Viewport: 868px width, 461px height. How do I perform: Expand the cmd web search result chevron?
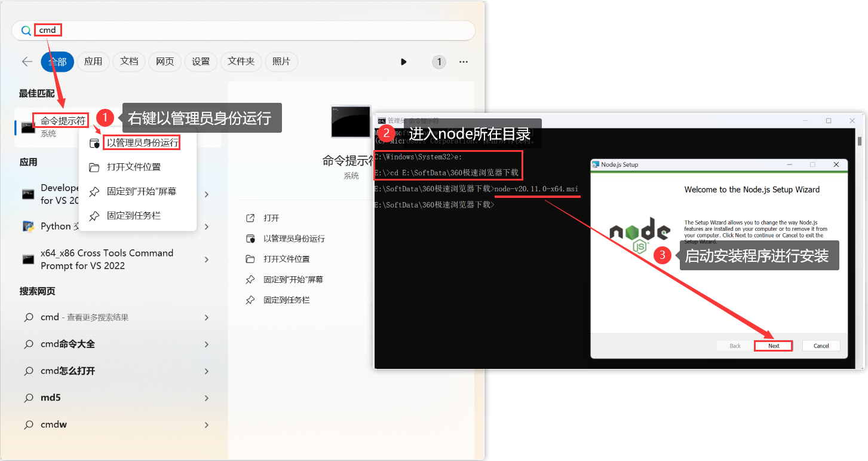tap(207, 317)
